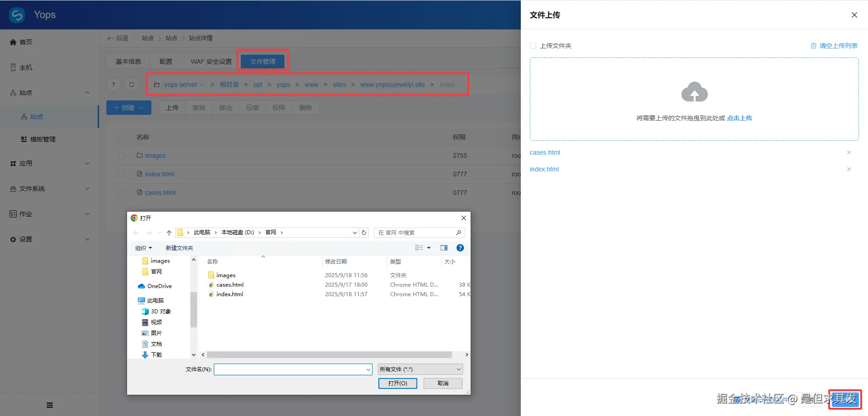The image size is (868, 416).
Task: Open the 组织 menu in the 打开 dialog
Action: click(144, 248)
